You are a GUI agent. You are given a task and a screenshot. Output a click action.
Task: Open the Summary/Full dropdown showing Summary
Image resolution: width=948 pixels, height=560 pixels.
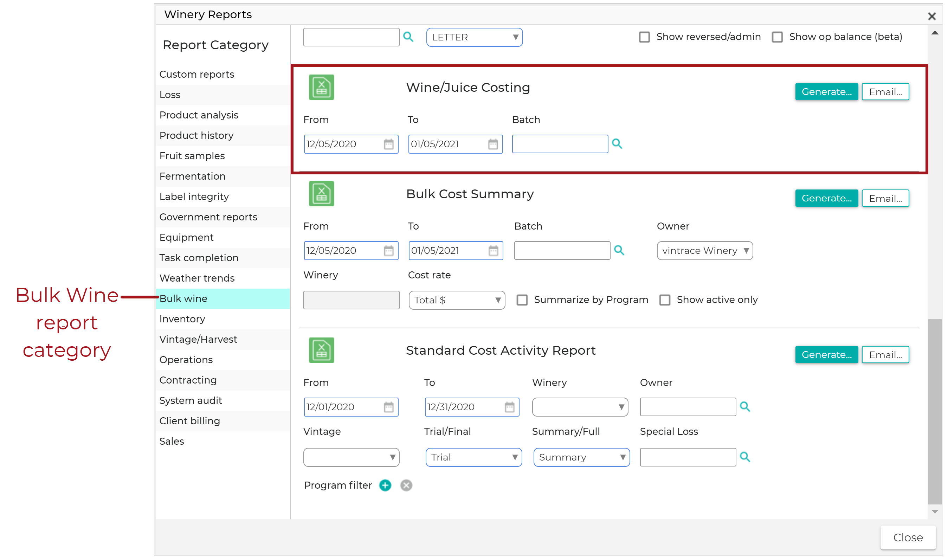[x=581, y=457]
